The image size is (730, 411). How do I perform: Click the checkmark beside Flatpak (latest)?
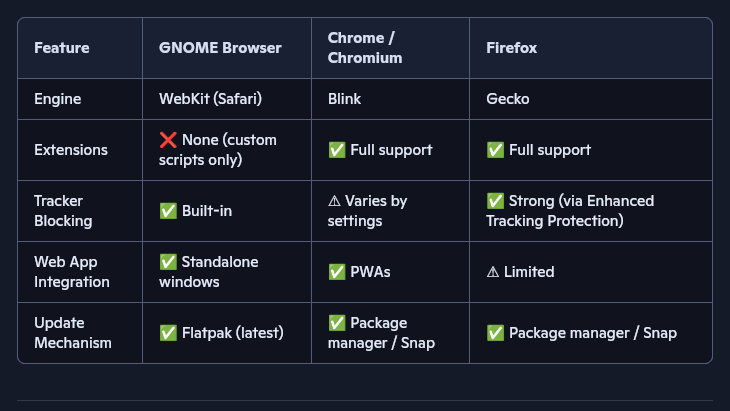pos(168,333)
